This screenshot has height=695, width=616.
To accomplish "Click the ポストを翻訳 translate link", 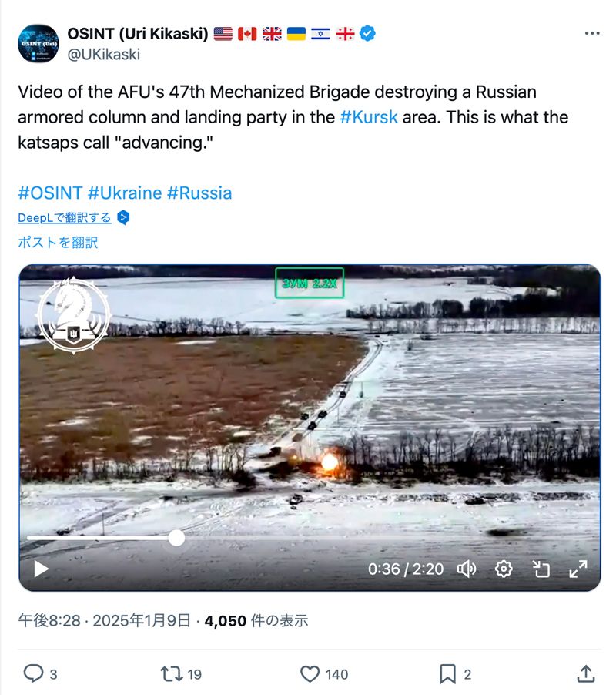I will point(58,243).
